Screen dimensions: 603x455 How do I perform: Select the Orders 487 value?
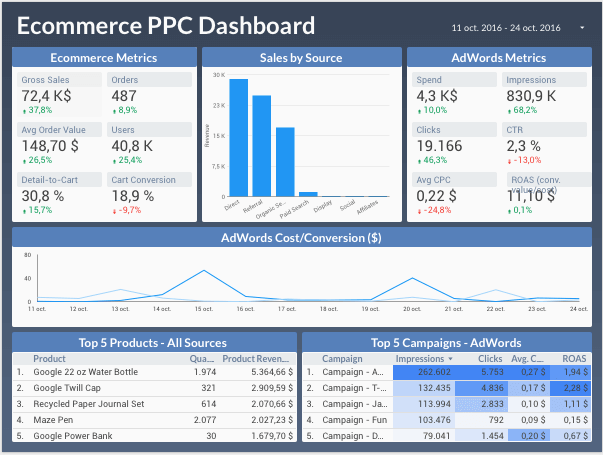pyautogui.click(x=124, y=96)
